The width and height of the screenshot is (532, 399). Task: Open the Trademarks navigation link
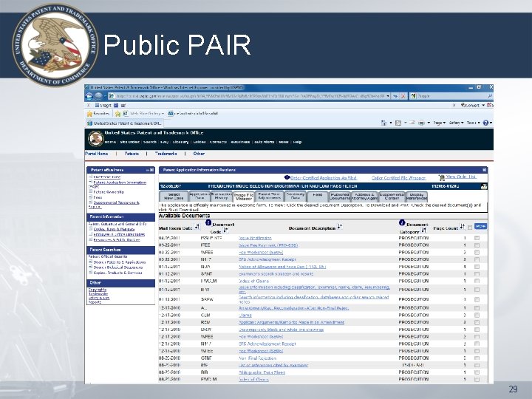[166, 154]
